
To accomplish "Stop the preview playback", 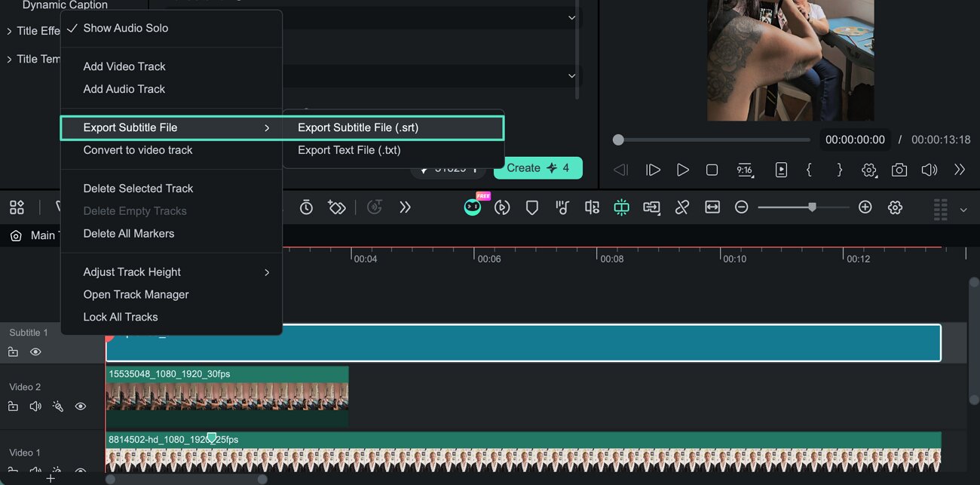I will [x=712, y=170].
